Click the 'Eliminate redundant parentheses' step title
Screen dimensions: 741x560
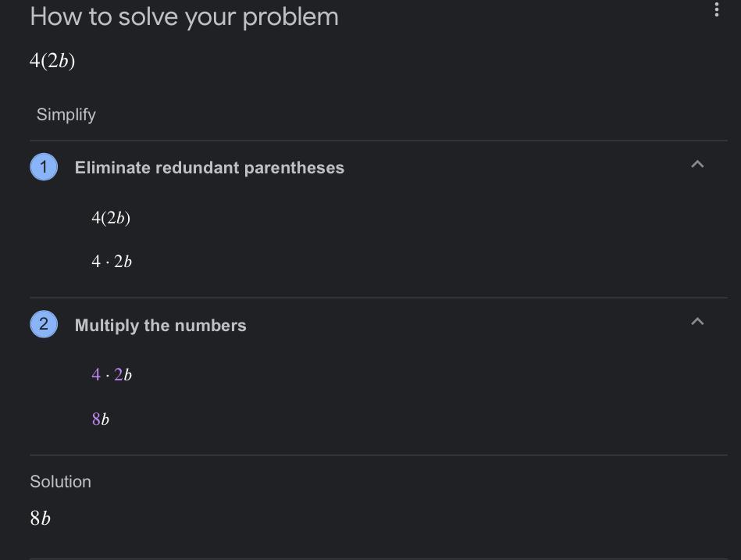[x=209, y=168]
